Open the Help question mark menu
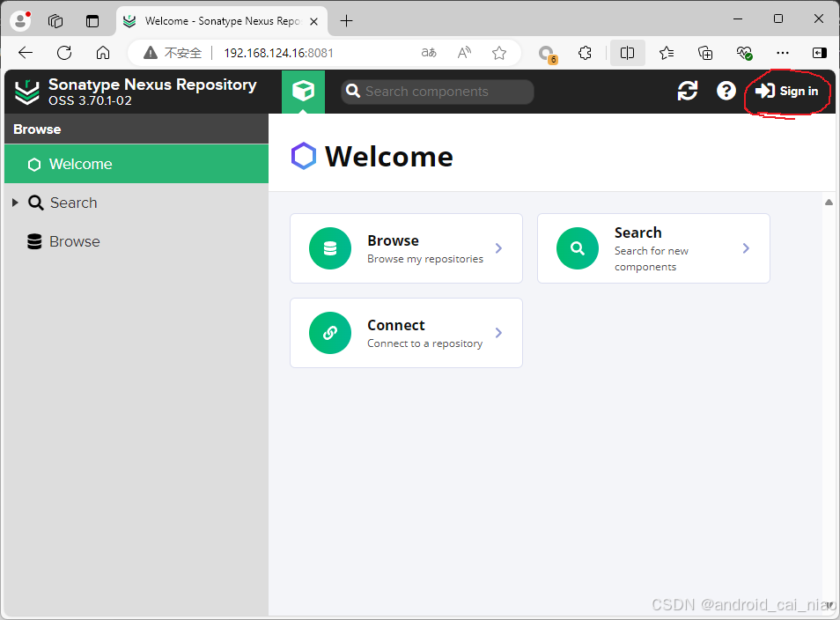This screenshot has width=840, height=620. [726, 91]
